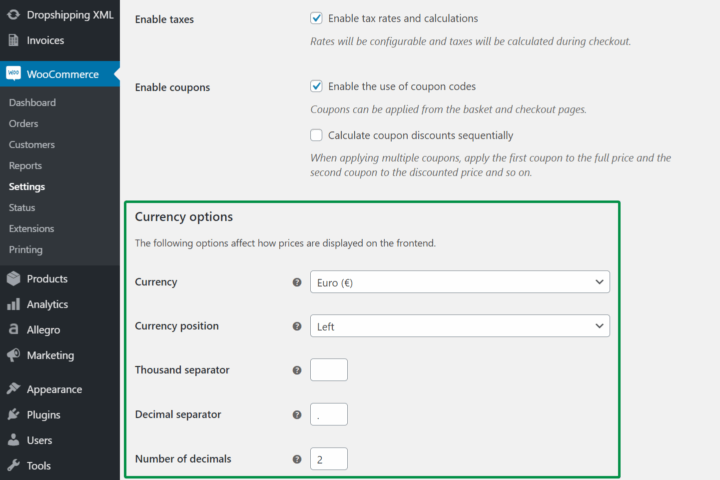Click the Products box icon

tap(14, 279)
